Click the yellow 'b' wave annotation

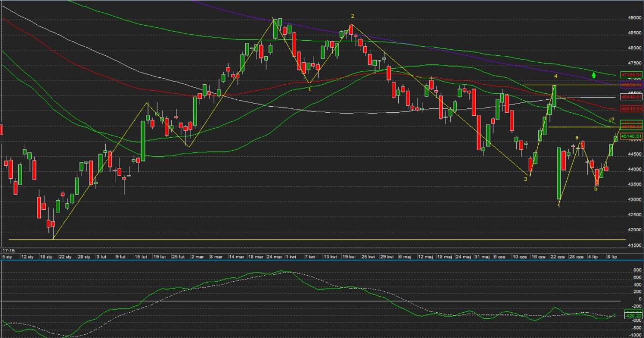[596, 188]
